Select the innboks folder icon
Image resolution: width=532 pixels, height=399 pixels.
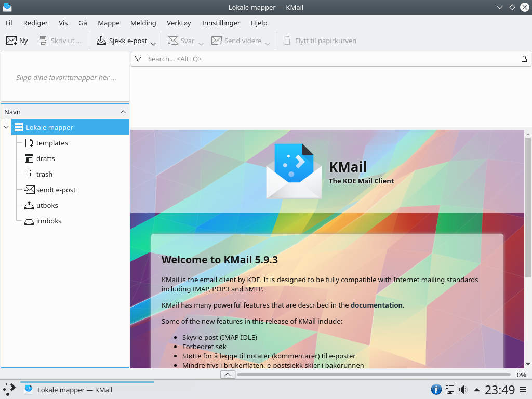point(29,221)
